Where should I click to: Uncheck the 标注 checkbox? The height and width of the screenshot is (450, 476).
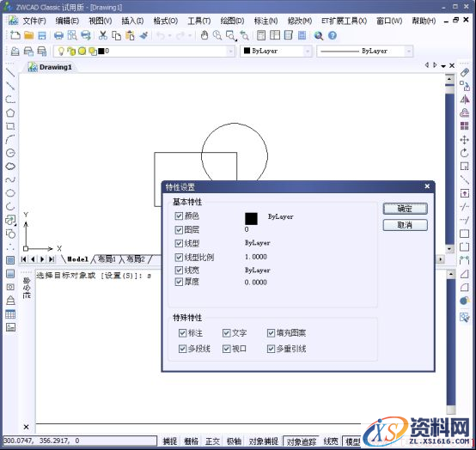tap(182, 333)
